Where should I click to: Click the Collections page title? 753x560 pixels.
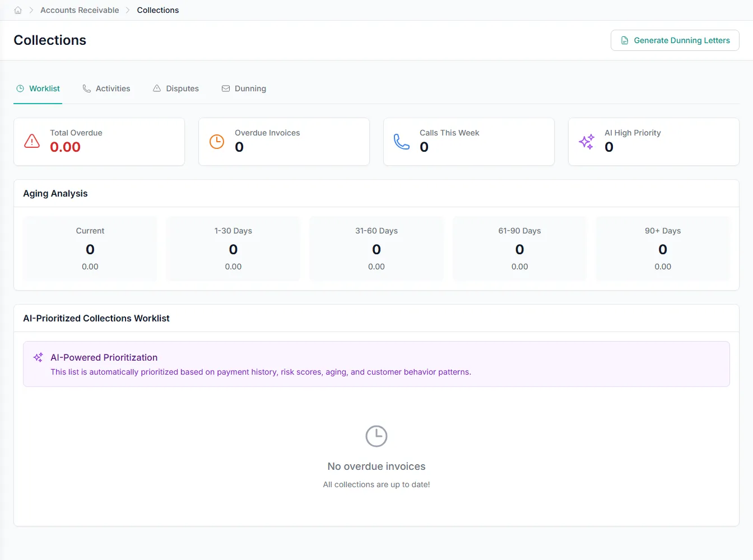coord(50,40)
